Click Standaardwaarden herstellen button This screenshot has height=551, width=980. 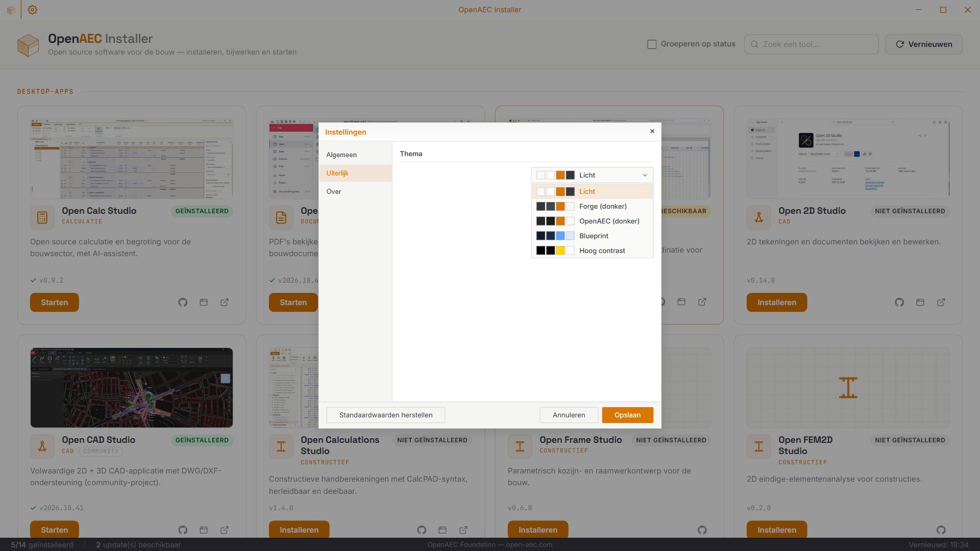tap(386, 415)
